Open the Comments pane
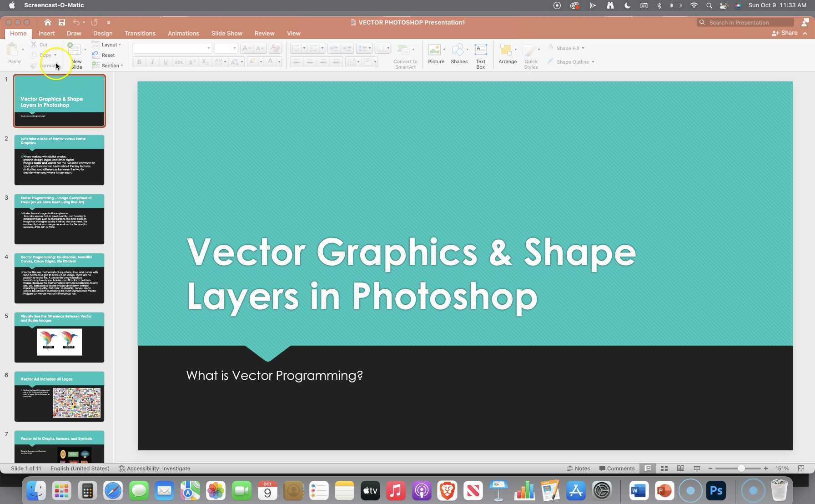This screenshot has width=815, height=504. click(x=617, y=468)
